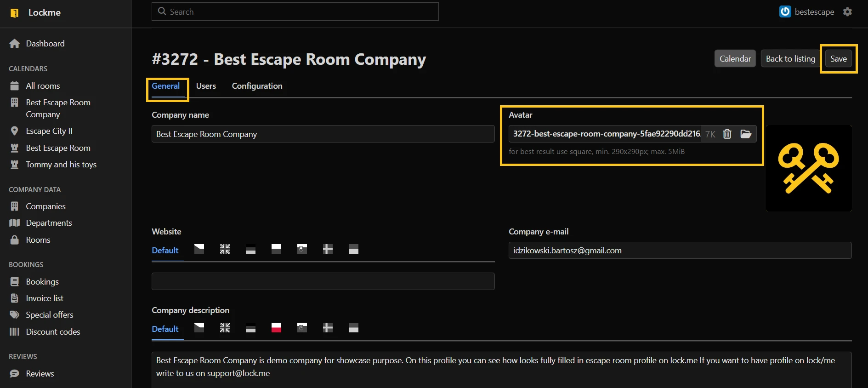
Task: Select UK flag under Website
Action: point(225,249)
